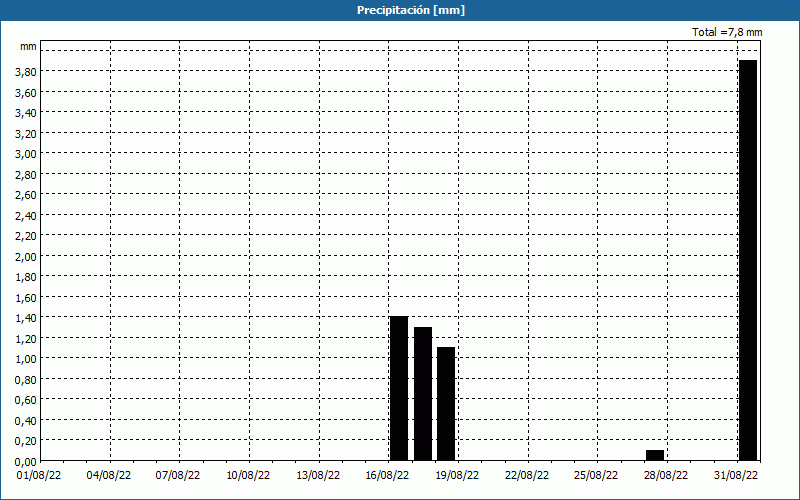Click the 1,10 mm bar on 18/08/22
The width and height of the screenshot is (800, 500).
[446, 404]
